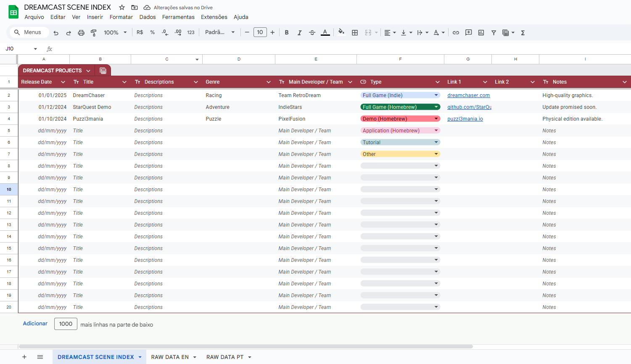631x364 pixels.
Task: Decrease font size with the minus button
Action: tap(247, 32)
